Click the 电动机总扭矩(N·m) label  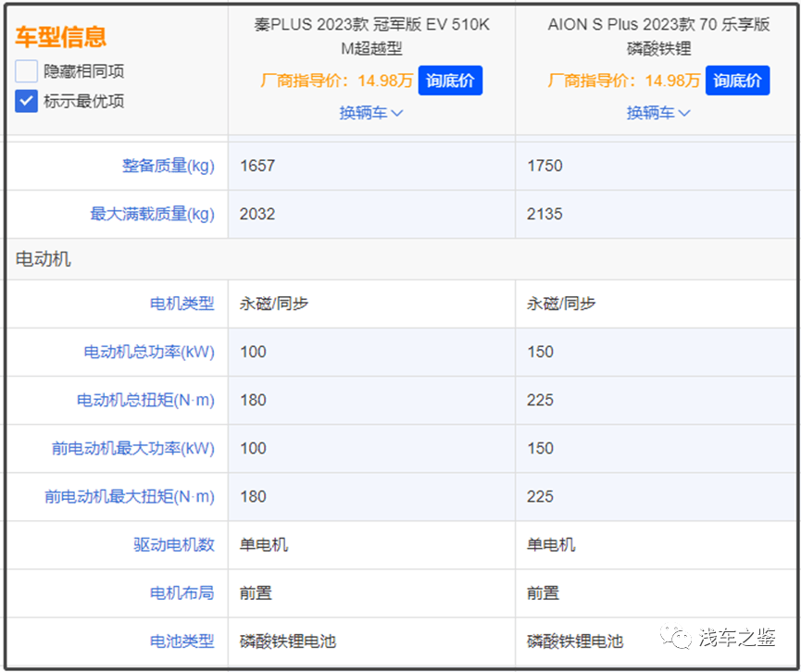click(145, 400)
